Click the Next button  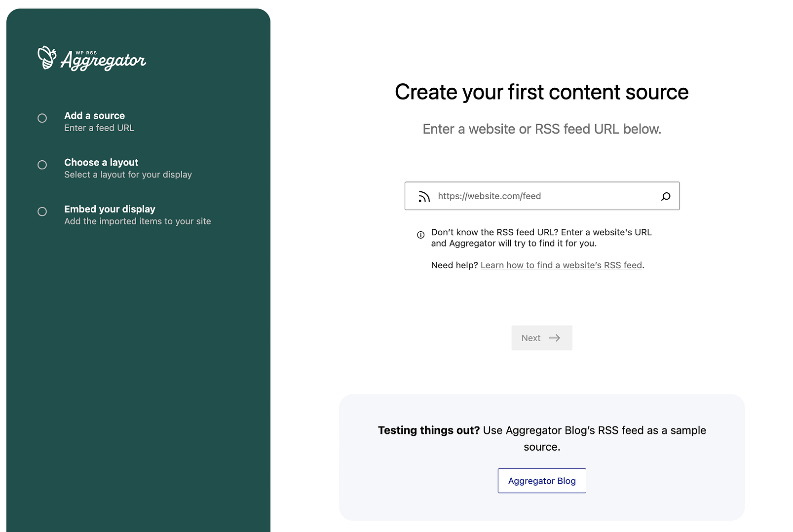[542, 338]
